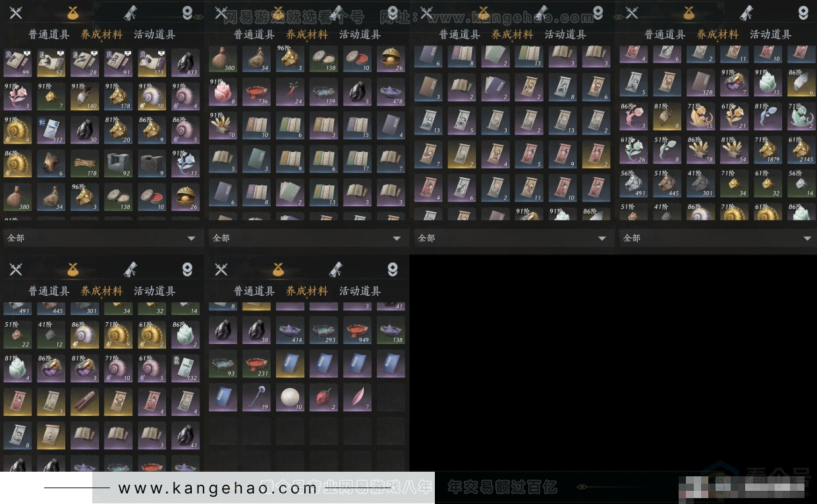Pick the red root item count 24
This screenshot has width=817, height=504.
(290, 92)
